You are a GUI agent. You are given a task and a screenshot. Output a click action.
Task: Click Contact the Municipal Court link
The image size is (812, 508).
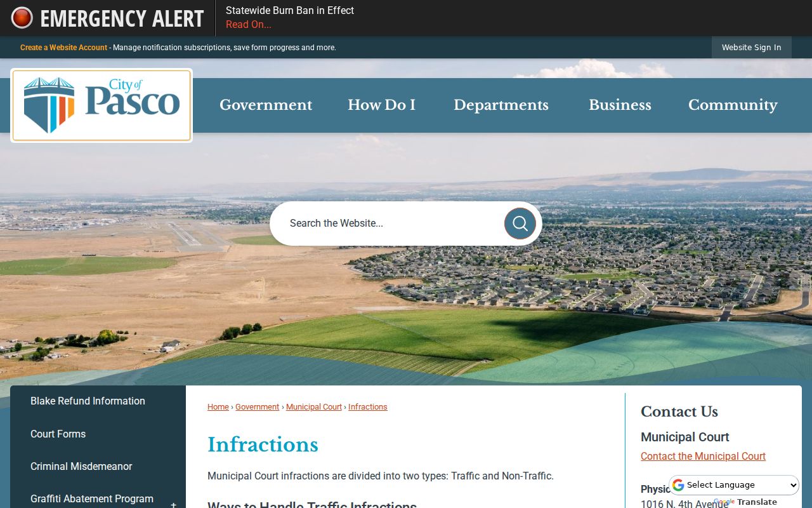[x=703, y=457]
